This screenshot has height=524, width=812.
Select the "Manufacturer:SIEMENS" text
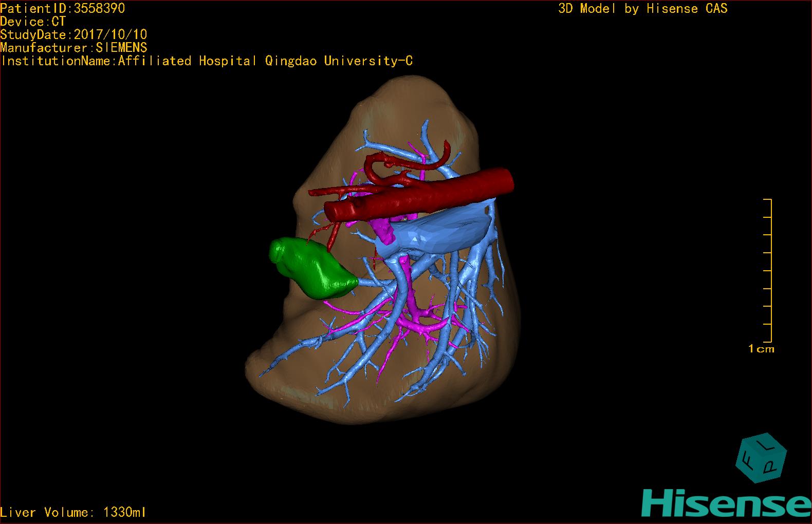click(73, 48)
